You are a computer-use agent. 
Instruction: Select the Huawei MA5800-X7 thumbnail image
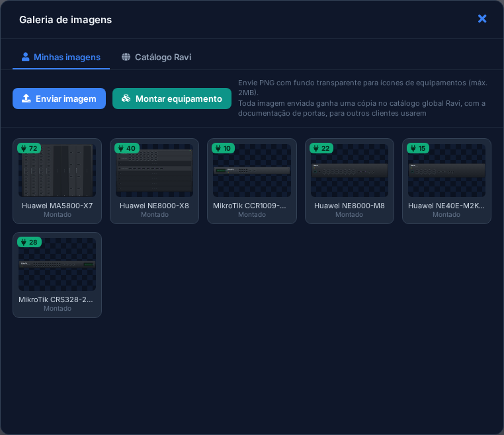[58, 171]
